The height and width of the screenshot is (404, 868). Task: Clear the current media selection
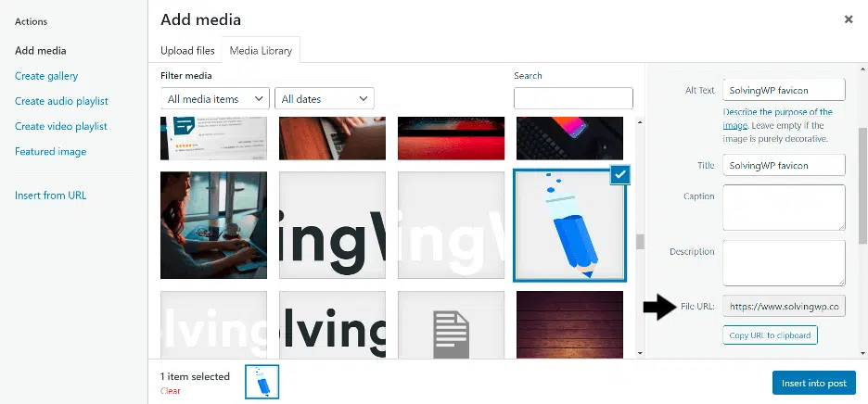(170, 391)
